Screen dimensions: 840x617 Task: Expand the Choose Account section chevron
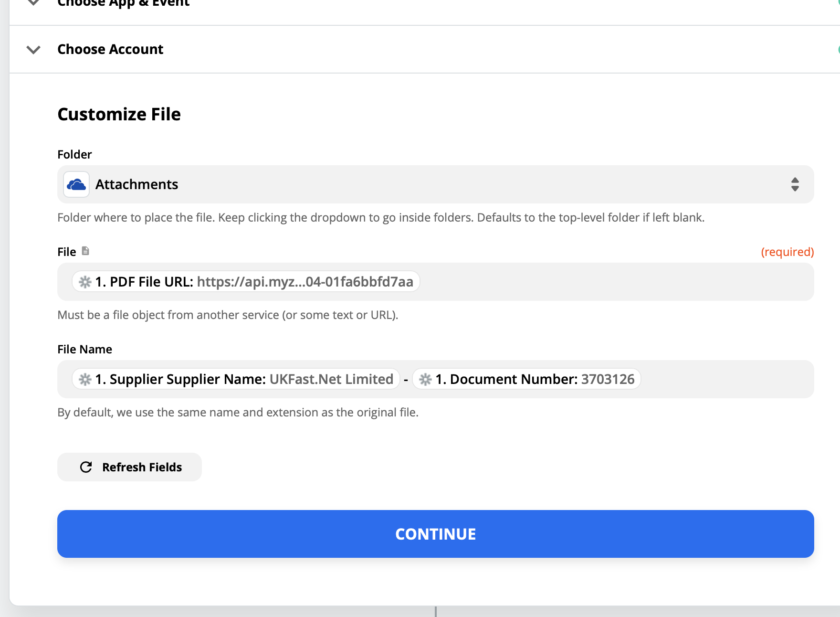(x=33, y=50)
